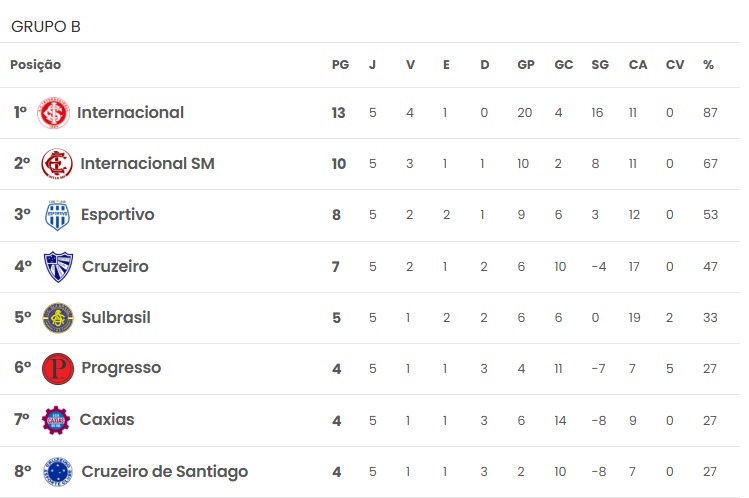Click the SG goal difference column header
Image resolution: width=749 pixels, height=498 pixels.
point(600,65)
